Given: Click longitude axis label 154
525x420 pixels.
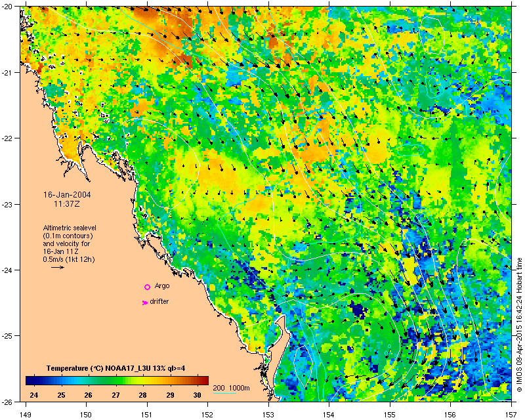Looking at the screenshot, I should tap(329, 415).
